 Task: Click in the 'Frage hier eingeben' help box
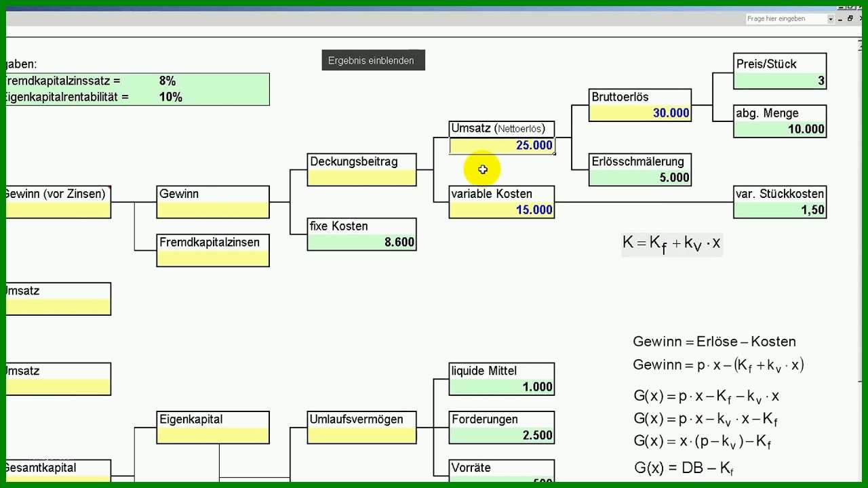[x=786, y=19]
